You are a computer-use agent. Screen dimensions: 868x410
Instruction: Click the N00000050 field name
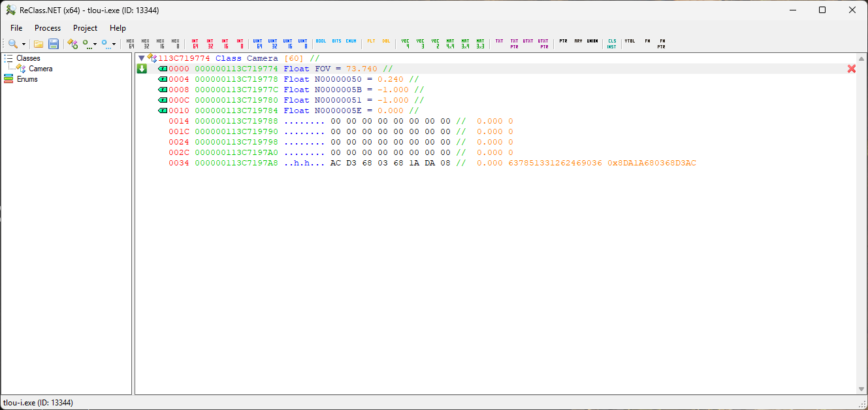(338, 79)
